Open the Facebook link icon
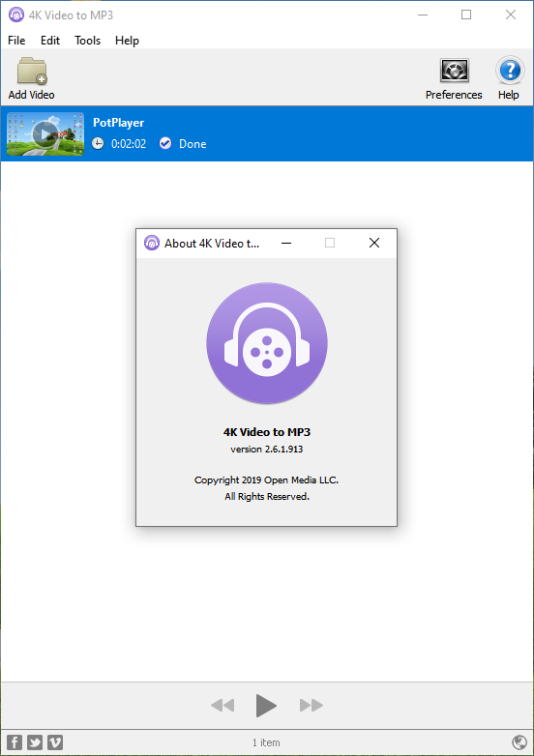The width and height of the screenshot is (534, 756). tap(15, 742)
